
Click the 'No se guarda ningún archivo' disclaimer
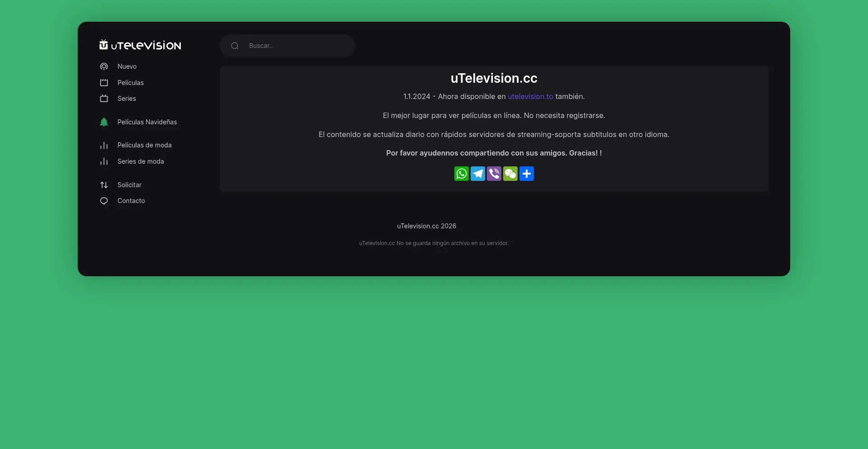pos(434,243)
